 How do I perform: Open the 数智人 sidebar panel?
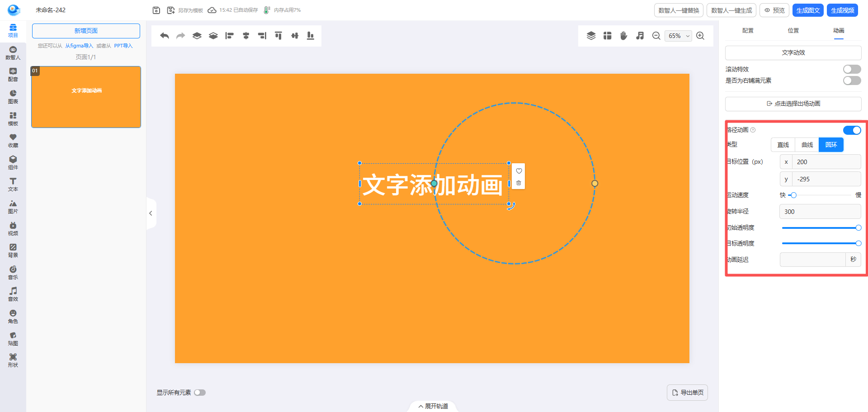(x=13, y=52)
